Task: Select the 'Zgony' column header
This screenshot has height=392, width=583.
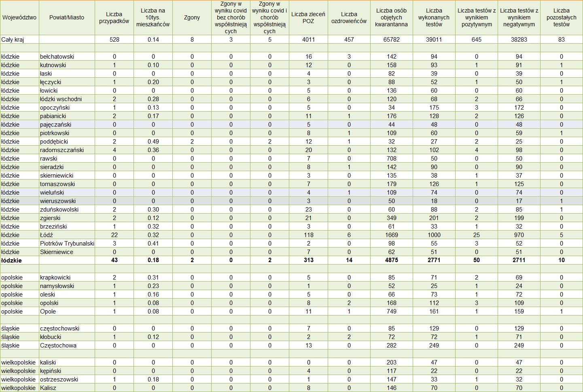Action: [x=192, y=17]
